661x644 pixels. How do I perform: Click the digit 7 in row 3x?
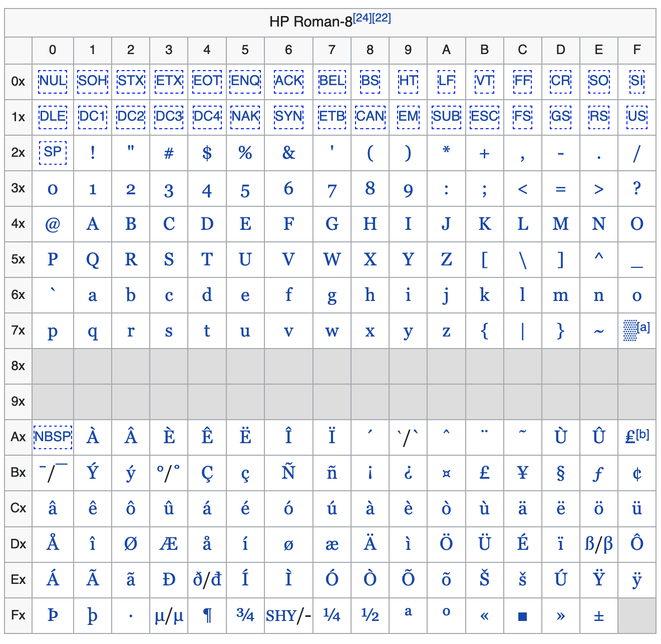point(332,191)
